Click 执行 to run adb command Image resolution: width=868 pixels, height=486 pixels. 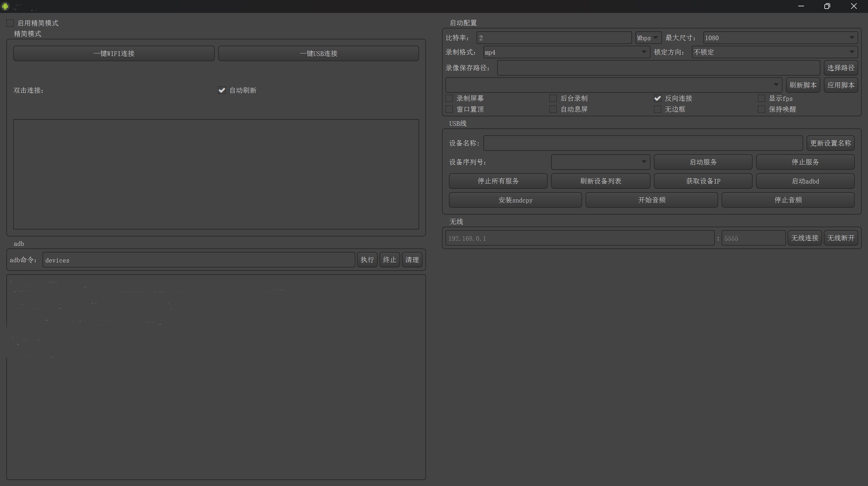click(367, 259)
